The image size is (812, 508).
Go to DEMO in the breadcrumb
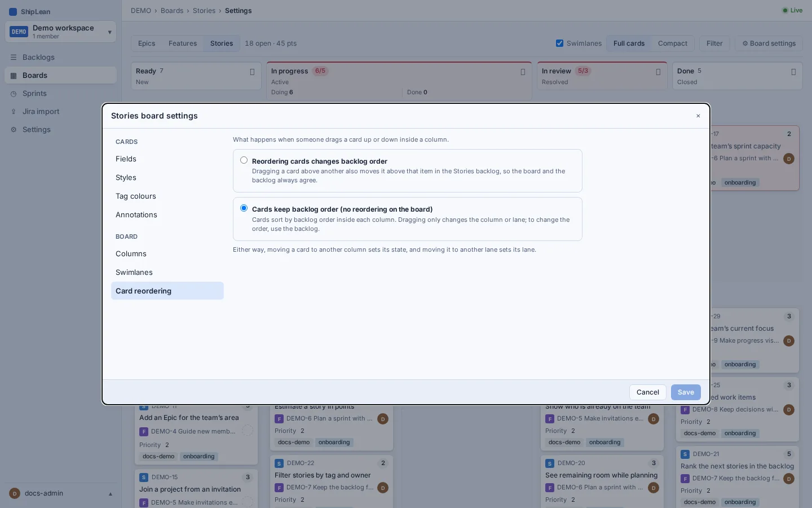pyautogui.click(x=141, y=11)
